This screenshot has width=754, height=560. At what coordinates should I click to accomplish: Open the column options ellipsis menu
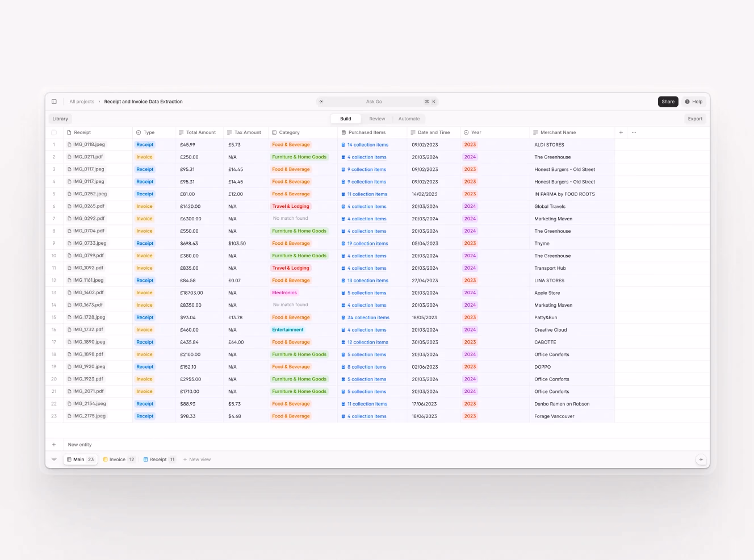(x=634, y=132)
